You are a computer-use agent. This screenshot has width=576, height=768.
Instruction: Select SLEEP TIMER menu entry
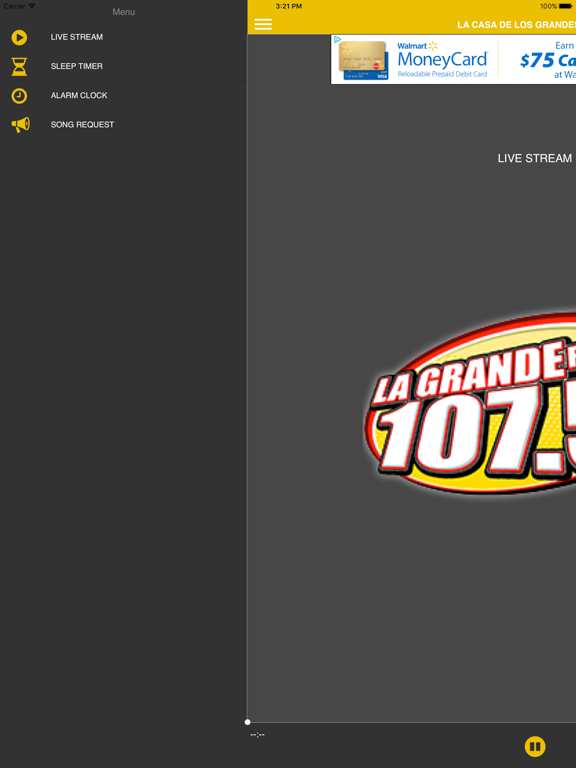pyautogui.click(x=123, y=67)
